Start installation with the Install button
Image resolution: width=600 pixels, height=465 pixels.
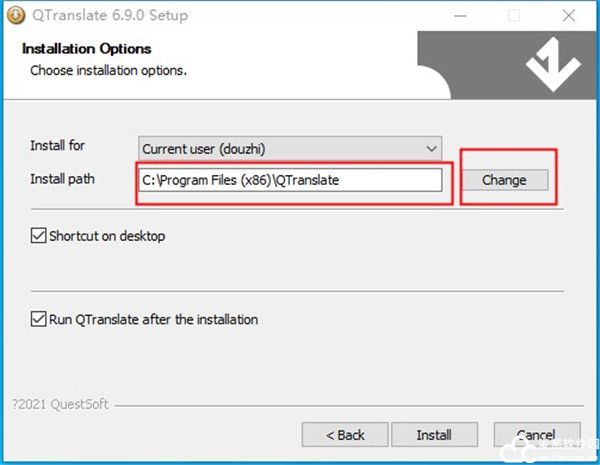click(x=434, y=435)
